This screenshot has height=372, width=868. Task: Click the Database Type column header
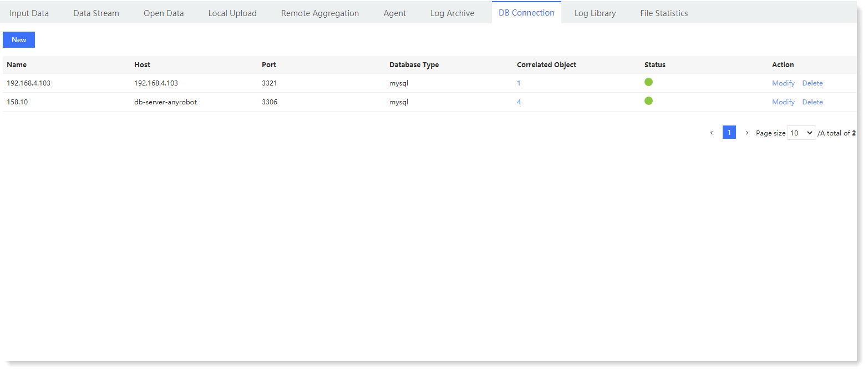pos(414,65)
